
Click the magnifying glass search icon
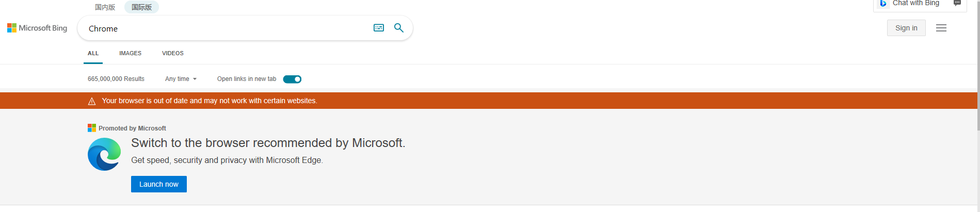tap(399, 28)
